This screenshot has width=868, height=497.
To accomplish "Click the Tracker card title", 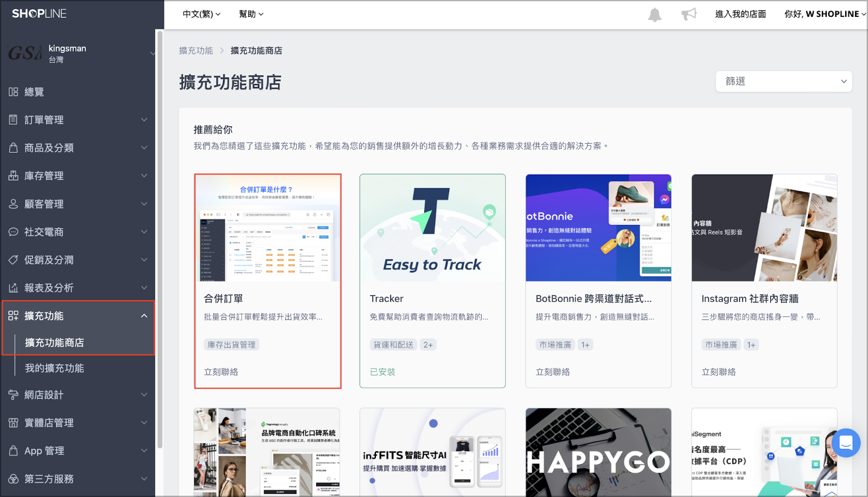I will click(x=387, y=299).
